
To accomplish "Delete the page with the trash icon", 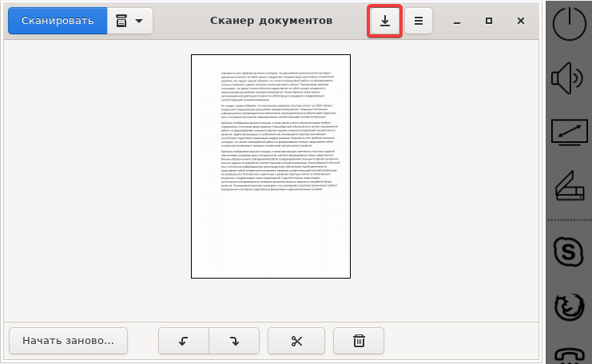I will (359, 341).
